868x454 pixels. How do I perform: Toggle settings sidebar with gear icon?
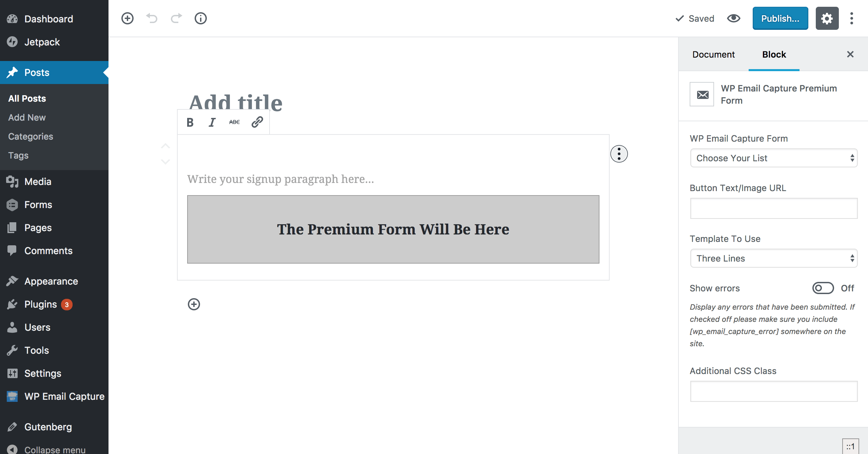(827, 18)
